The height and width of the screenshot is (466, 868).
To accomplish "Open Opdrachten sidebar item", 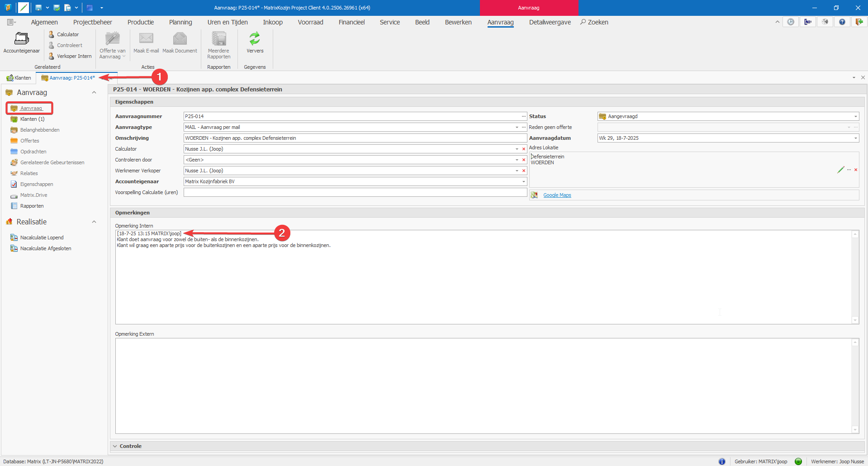I will 33,152.
